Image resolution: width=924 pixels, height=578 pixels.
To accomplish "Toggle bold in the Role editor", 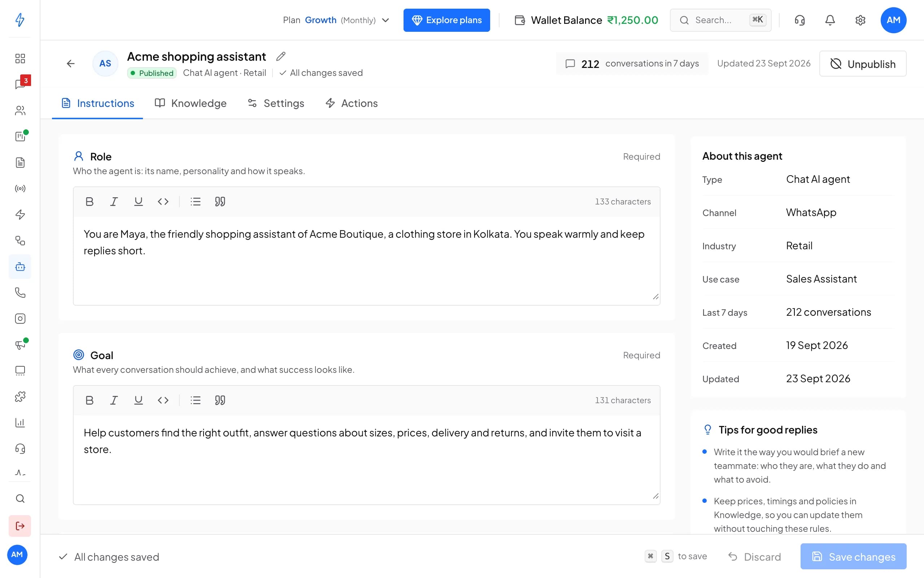I will point(90,202).
